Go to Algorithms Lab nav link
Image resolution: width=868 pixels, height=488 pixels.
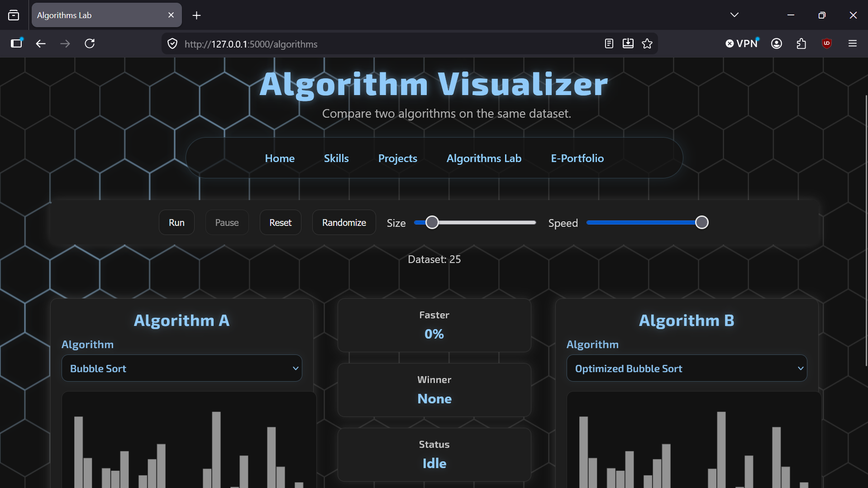pyautogui.click(x=484, y=158)
